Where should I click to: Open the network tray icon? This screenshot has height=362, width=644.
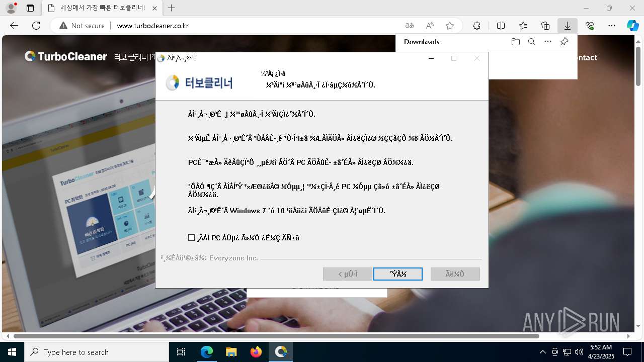click(567, 352)
